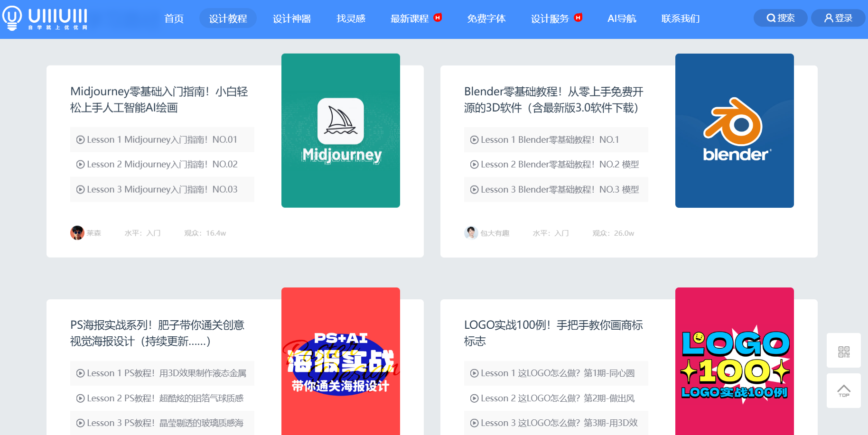Click the play icon for 第3期 LOGO lesson
The height and width of the screenshot is (435, 868).
coord(475,423)
